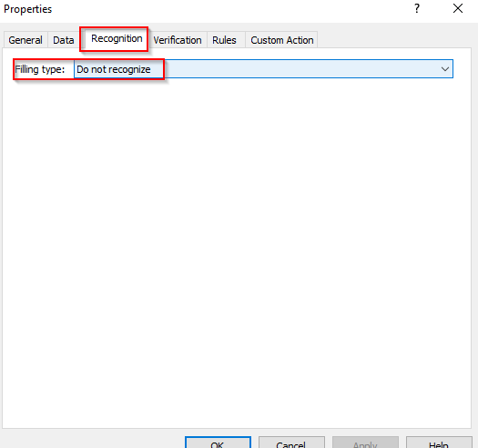Click blank tab strip right of Custom Action

pos(395,39)
